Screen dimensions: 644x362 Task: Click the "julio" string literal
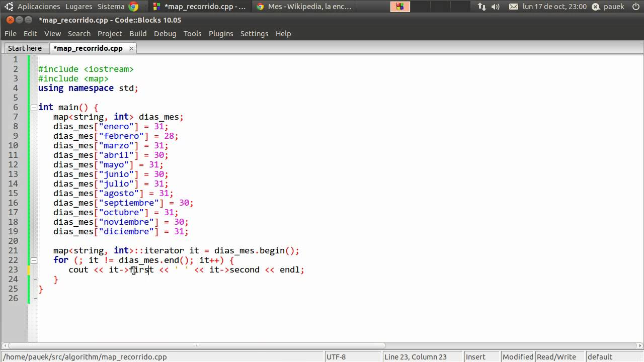point(116,184)
